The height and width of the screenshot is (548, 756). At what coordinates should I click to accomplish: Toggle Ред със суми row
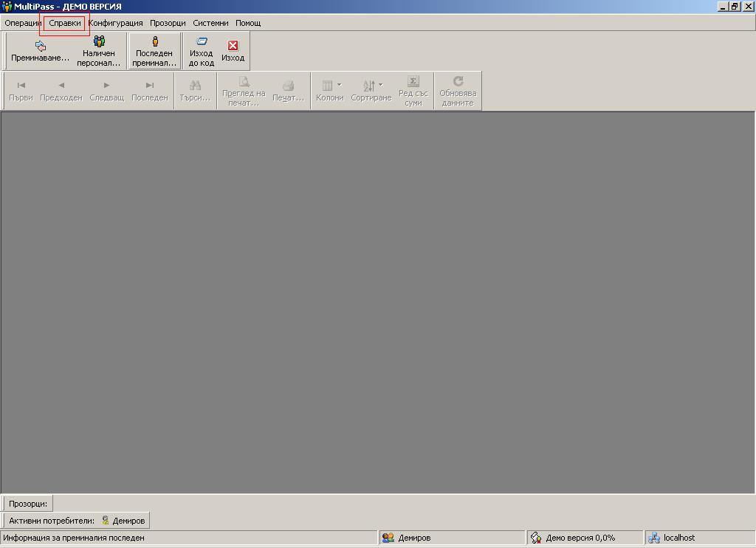[x=413, y=82]
